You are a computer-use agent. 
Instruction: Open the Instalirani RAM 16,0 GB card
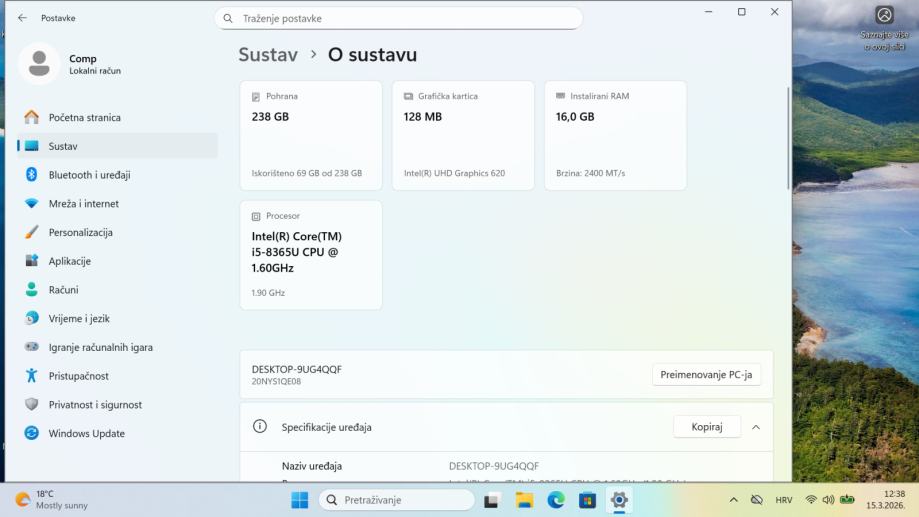pyautogui.click(x=615, y=135)
